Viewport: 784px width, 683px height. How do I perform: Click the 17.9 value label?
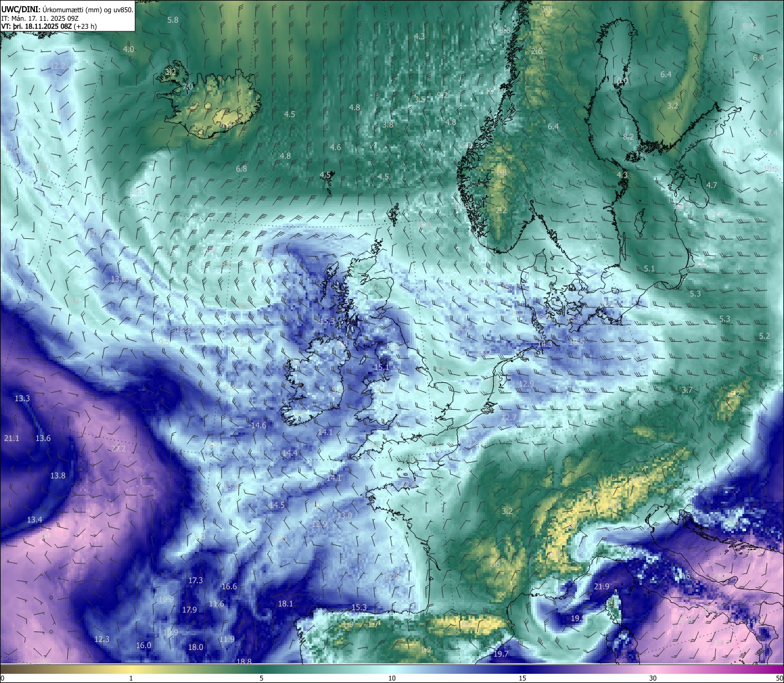point(189,609)
